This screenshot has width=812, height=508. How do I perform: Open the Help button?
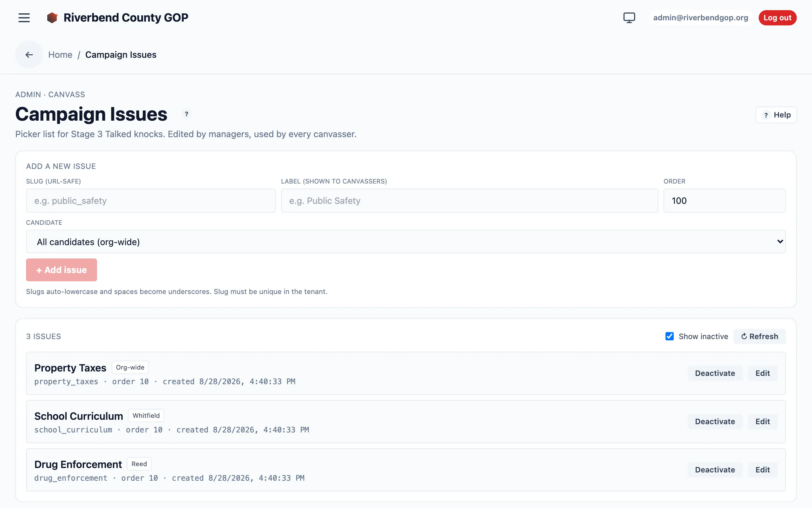click(776, 115)
